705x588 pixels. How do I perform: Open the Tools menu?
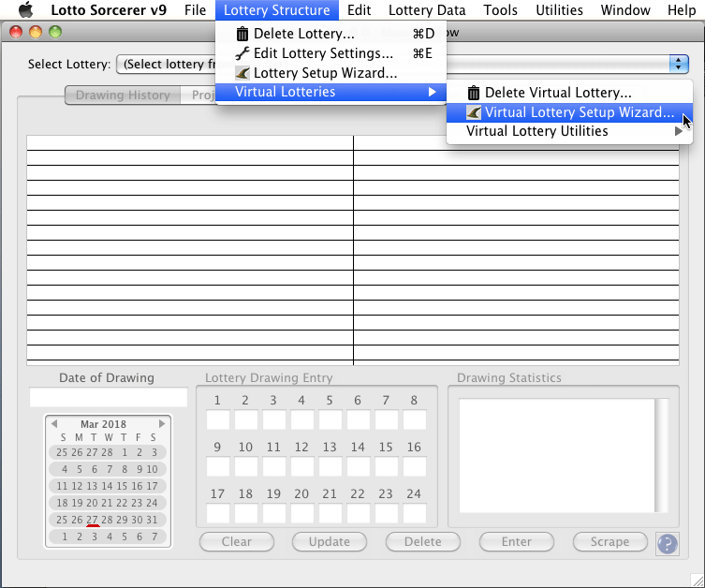pyautogui.click(x=500, y=10)
